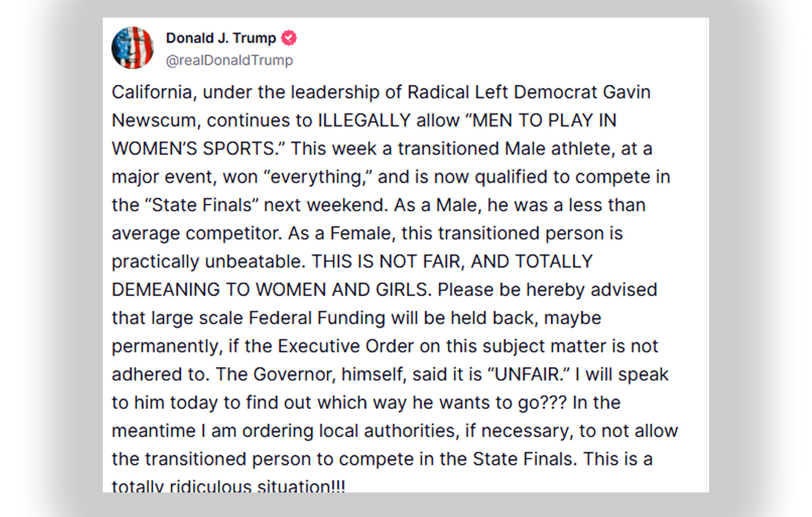Screen dimensions: 812x517
Task: Click the @realDonaldTrump handle
Action: [x=230, y=60]
